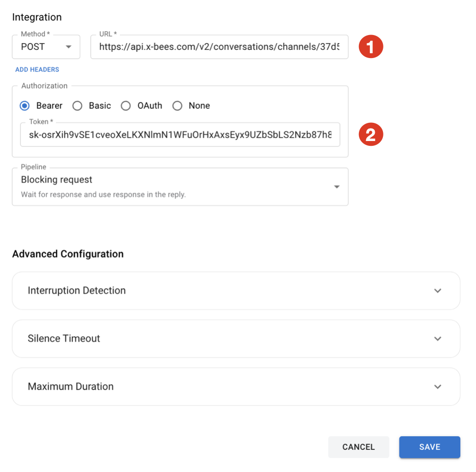Viewport: 476px width, 472px height.
Task: Click the Method dropdown caret arrow
Action: 69,47
